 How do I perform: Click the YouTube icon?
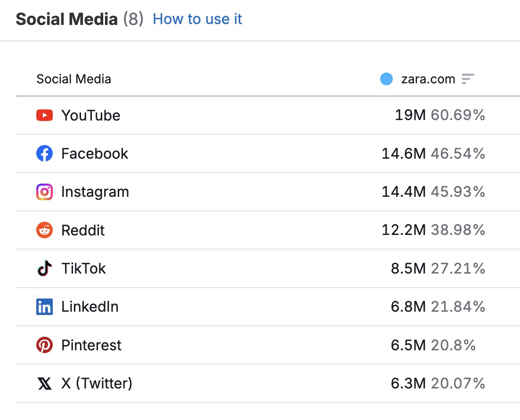tap(44, 115)
